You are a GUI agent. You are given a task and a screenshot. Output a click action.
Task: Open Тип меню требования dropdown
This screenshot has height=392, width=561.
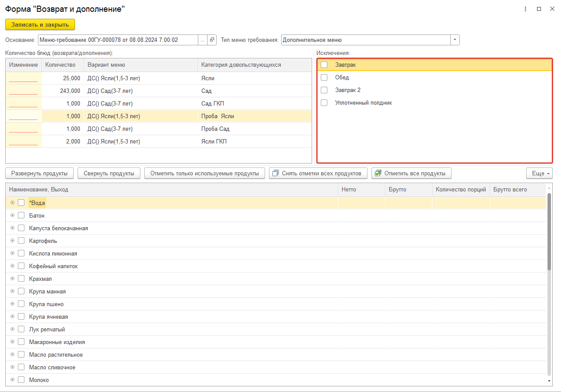point(455,40)
